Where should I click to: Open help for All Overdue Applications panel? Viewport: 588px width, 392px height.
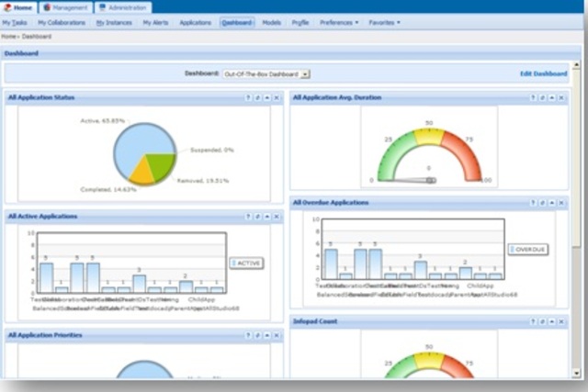coord(533,203)
